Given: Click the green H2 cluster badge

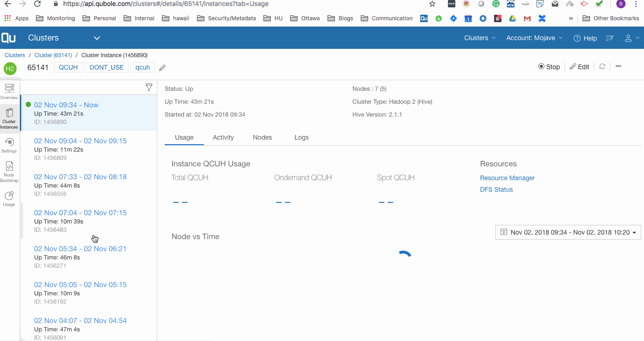Looking at the screenshot, I should (x=10, y=69).
